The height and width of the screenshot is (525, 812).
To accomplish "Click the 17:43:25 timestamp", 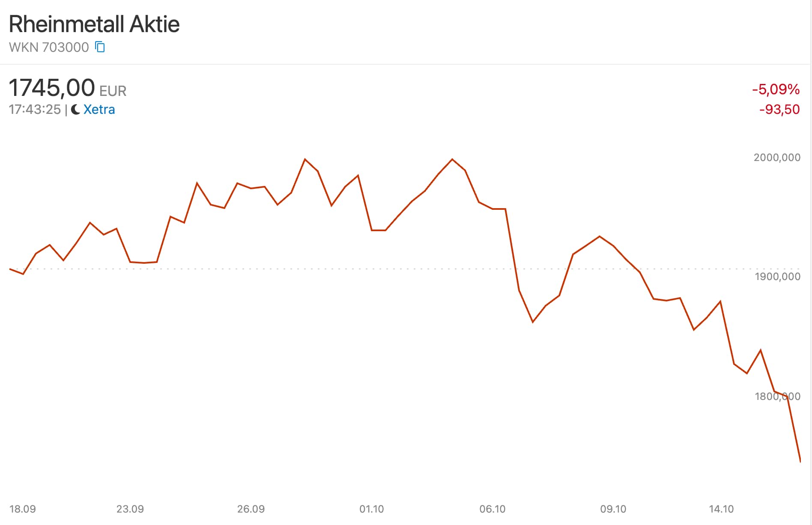I will coord(35,110).
